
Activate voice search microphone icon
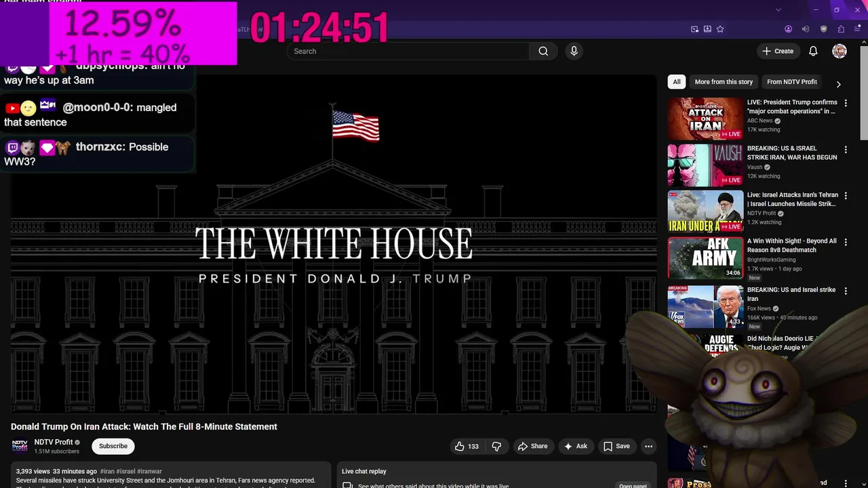point(574,51)
